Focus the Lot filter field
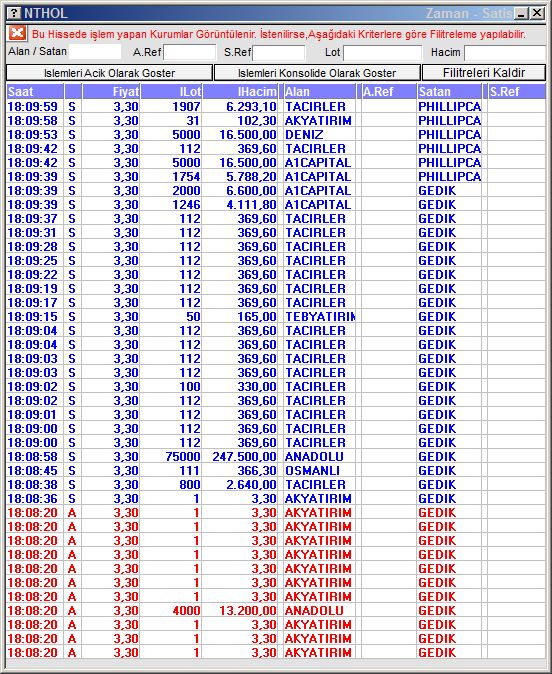This screenshot has height=674, width=552. click(x=382, y=53)
